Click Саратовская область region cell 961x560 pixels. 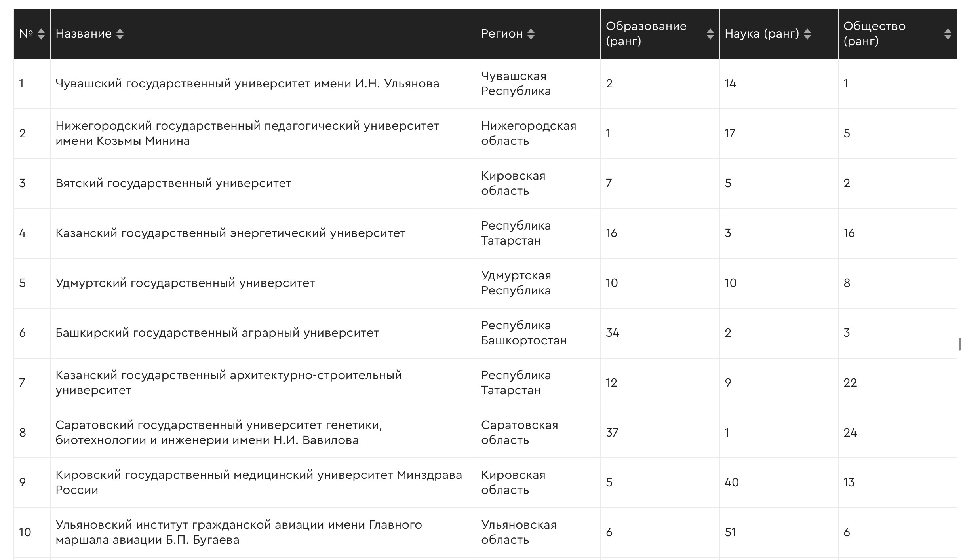(519, 433)
